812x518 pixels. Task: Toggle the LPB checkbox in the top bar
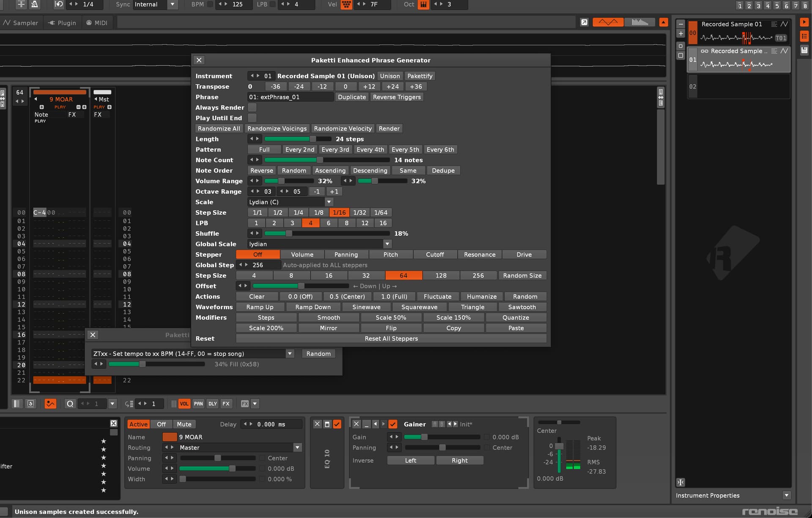point(272,4)
